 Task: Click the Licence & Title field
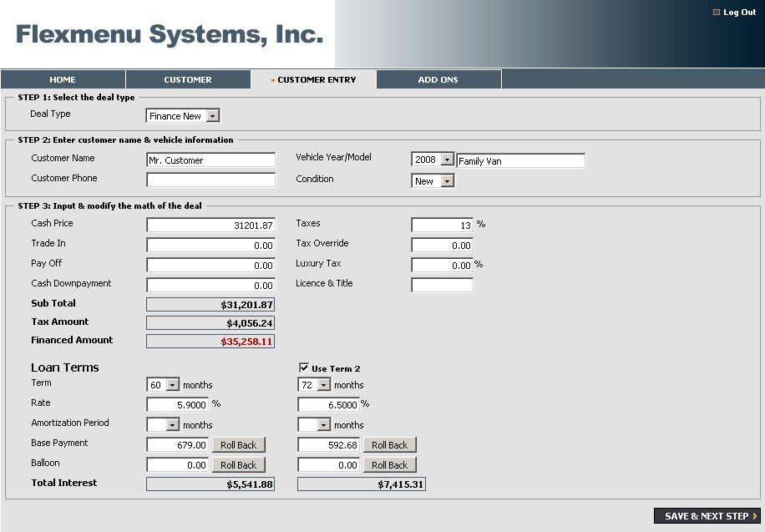(442, 285)
